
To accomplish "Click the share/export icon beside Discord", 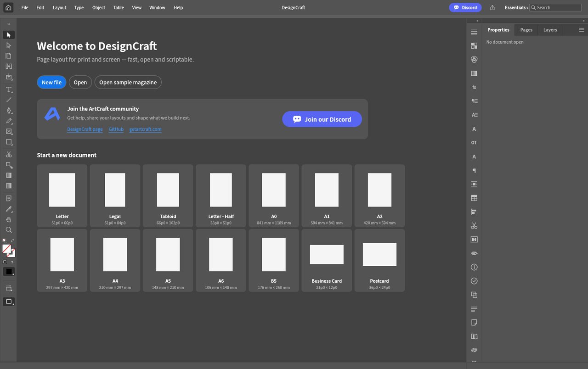I will (x=492, y=8).
